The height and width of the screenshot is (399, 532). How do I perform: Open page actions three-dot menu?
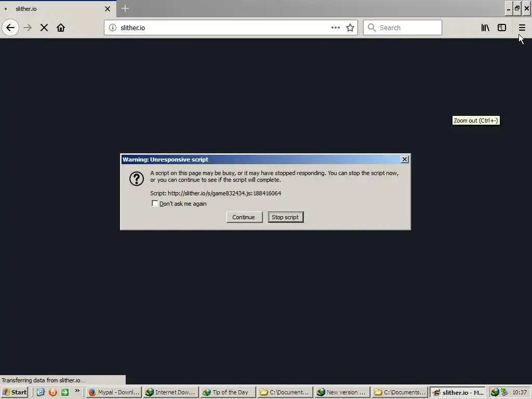(x=335, y=28)
